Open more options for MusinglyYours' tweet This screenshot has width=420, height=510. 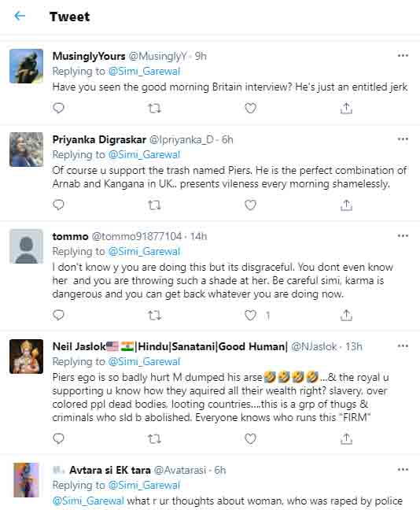tap(403, 56)
